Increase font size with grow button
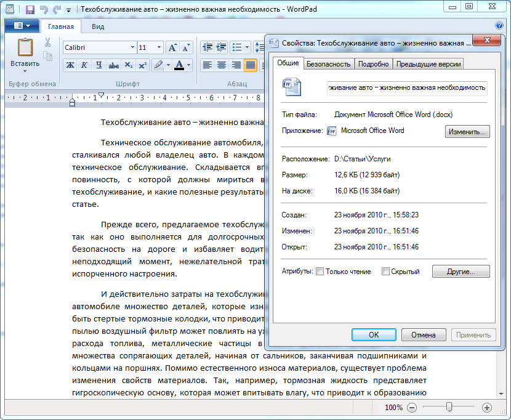This screenshot has height=420, width=511. click(172, 47)
